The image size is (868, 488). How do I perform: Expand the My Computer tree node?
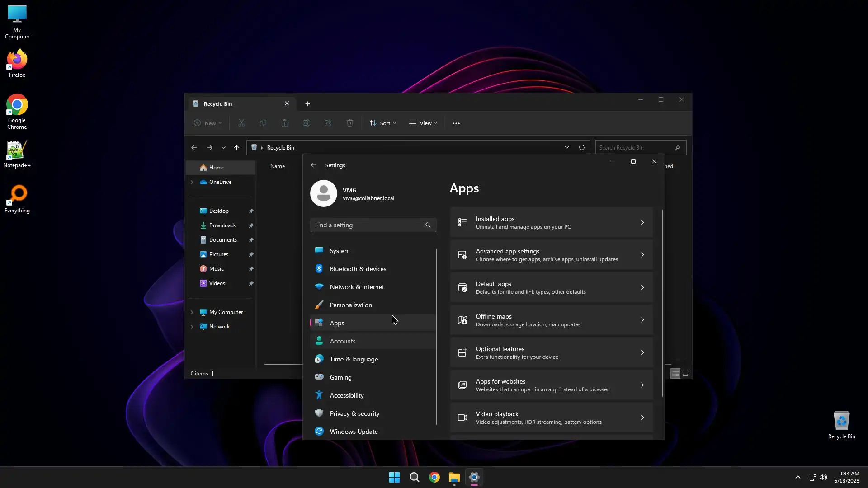coord(192,312)
